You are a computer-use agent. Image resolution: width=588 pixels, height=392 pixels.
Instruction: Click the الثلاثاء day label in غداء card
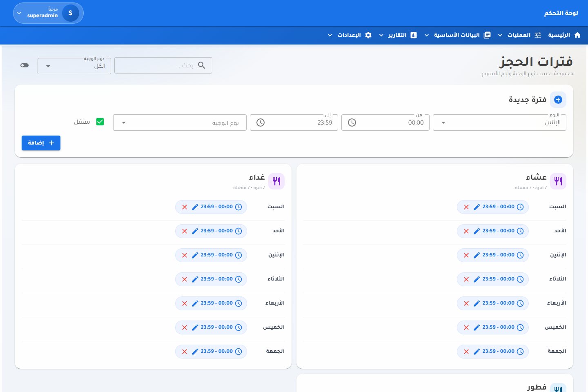click(x=276, y=279)
